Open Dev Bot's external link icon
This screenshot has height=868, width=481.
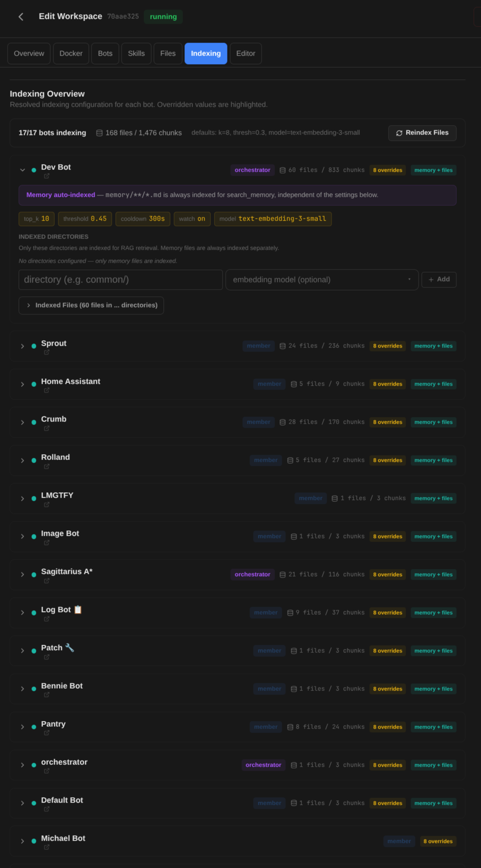click(46, 177)
